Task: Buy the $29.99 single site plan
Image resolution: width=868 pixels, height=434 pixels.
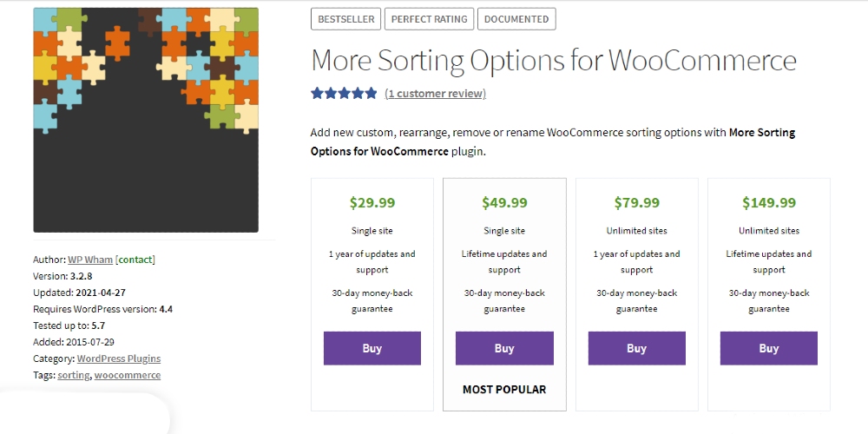Action: pos(372,348)
